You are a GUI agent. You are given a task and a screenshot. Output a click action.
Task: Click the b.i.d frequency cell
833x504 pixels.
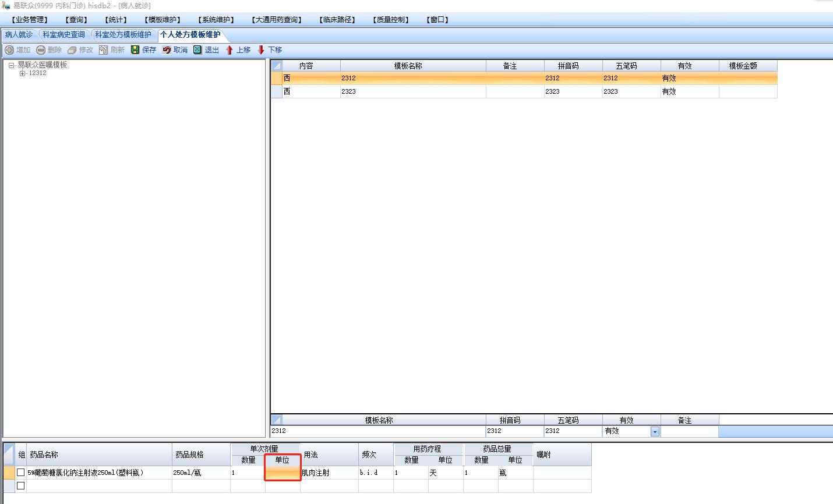[376, 473]
